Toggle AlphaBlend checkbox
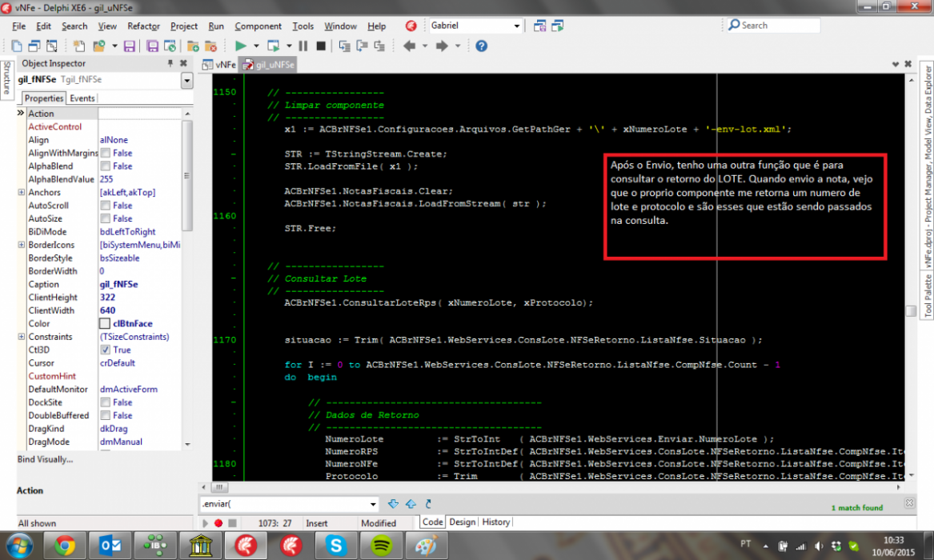934x560 pixels. 106,166
